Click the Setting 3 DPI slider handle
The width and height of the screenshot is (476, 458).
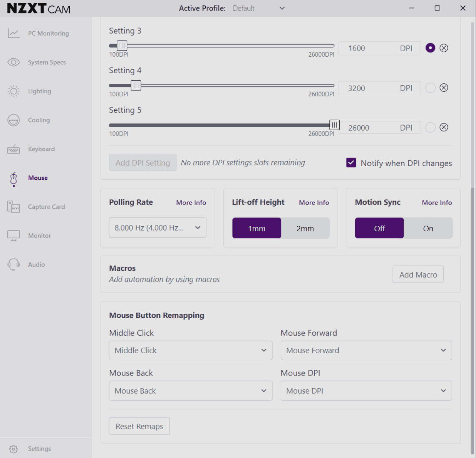pyautogui.click(x=122, y=46)
